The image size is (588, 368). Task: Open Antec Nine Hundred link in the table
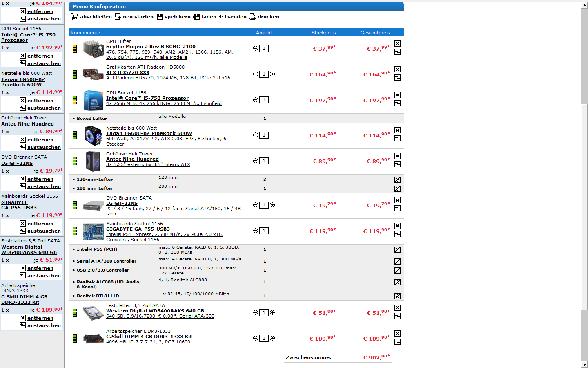tap(132, 159)
